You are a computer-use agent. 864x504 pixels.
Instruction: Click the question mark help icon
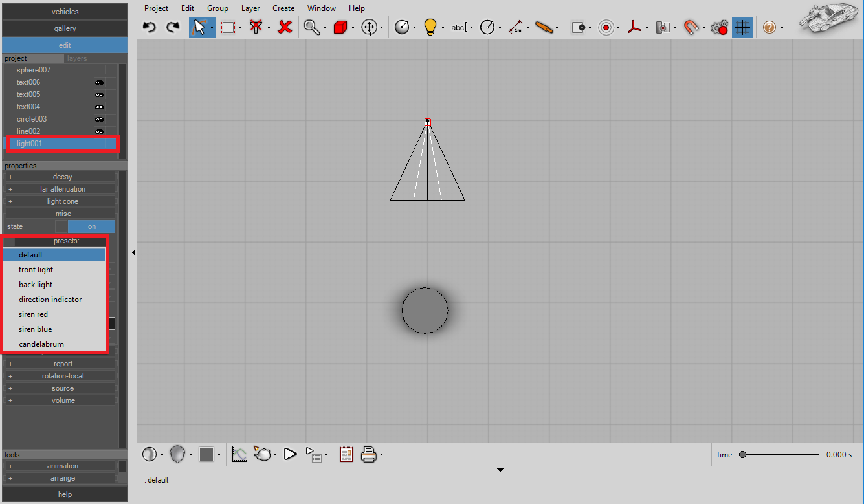tap(769, 27)
